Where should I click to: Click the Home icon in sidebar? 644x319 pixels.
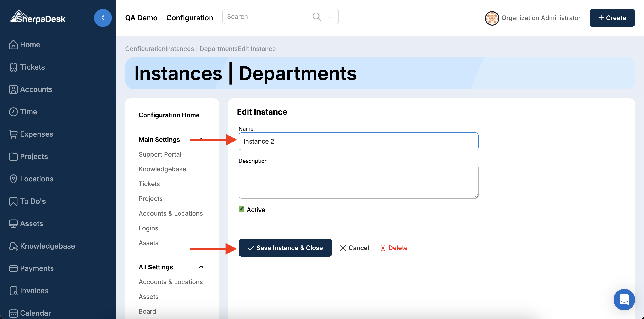point(13,45)
